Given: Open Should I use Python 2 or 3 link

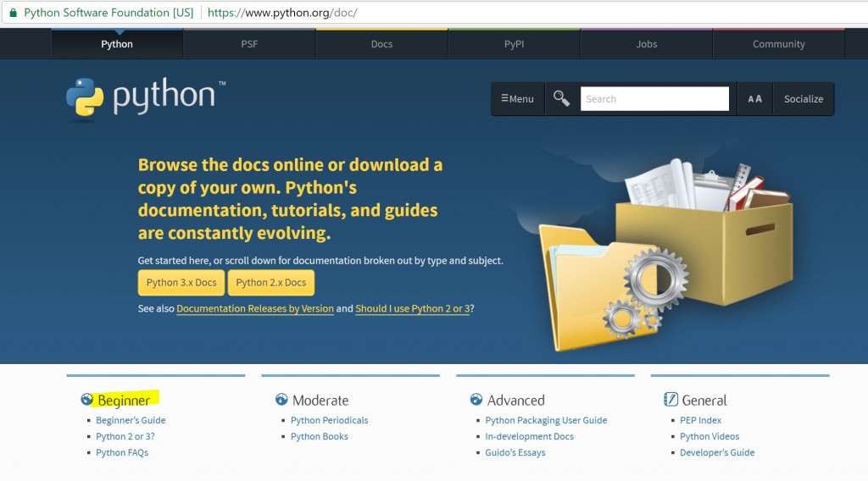Looking at the screenshot, I should click(x=413, y=308).
